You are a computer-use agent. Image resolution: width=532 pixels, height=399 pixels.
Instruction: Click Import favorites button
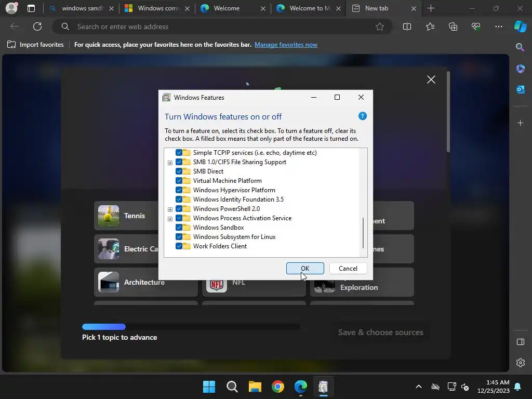pos(35,45)
